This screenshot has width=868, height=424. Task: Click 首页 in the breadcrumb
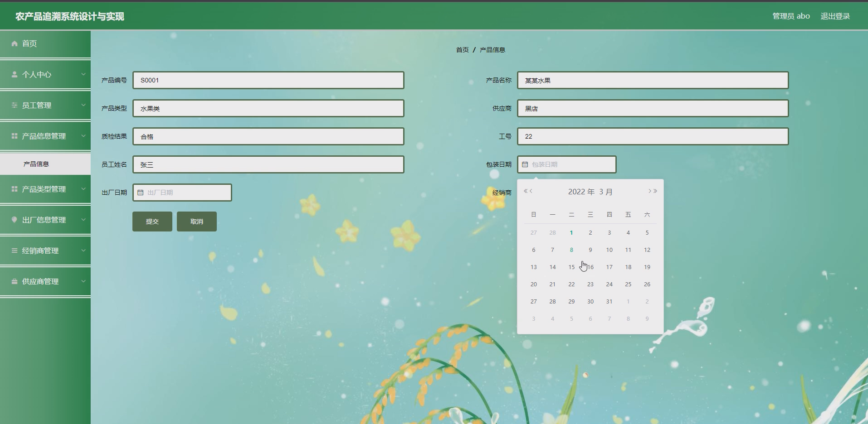click(x=463, y=50)
